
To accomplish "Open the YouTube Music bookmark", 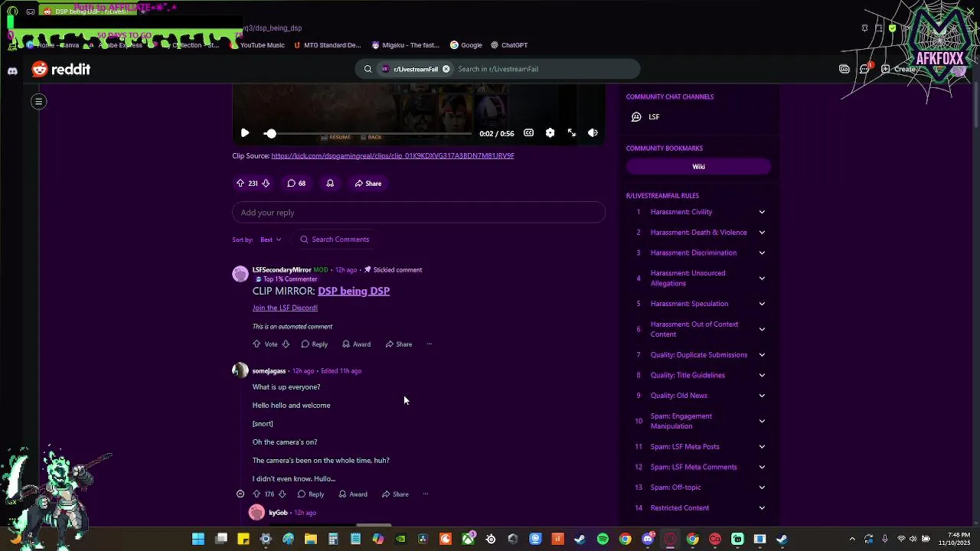I will (256, 45).
